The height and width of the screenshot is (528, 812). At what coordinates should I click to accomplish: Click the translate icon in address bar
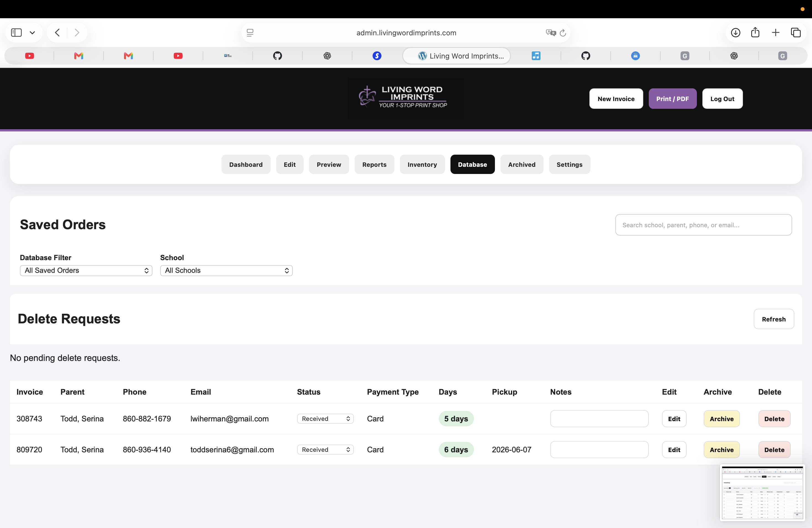[x=550, y=33]
